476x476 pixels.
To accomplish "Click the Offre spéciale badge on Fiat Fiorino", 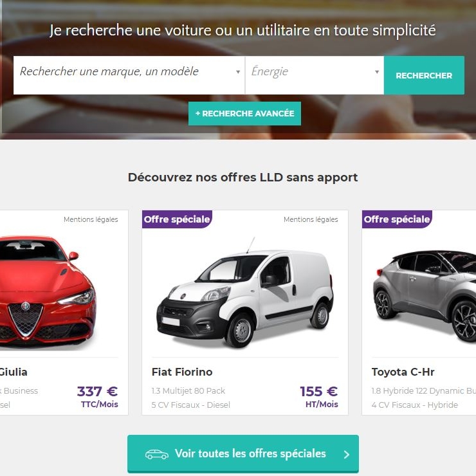I will (177, 219).
